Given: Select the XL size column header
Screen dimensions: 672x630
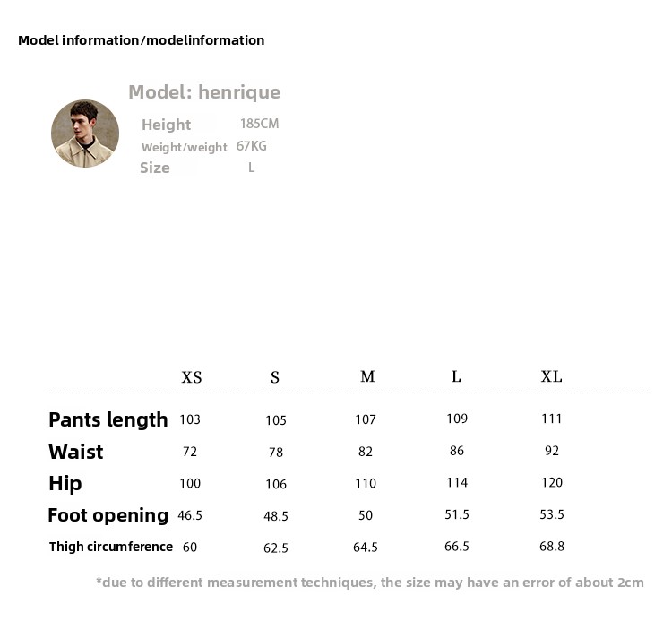Looking at the screenshot, I should click(x=552, y=376).
